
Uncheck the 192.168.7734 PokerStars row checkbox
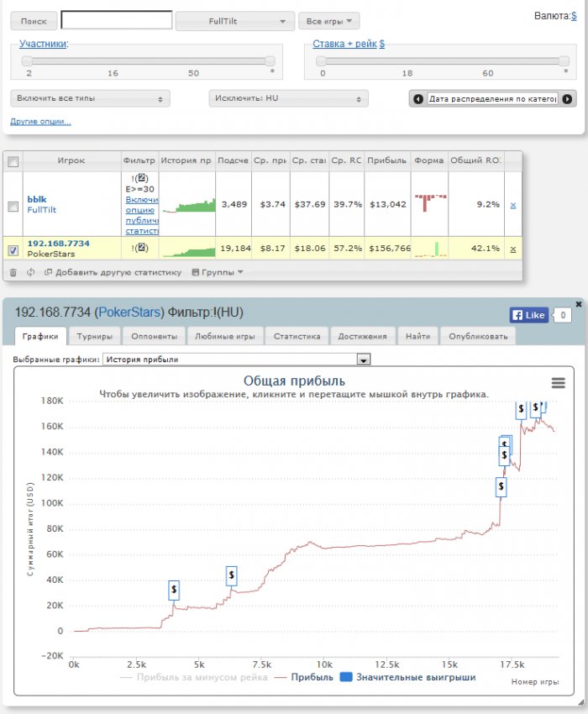[x=13, y=250]
